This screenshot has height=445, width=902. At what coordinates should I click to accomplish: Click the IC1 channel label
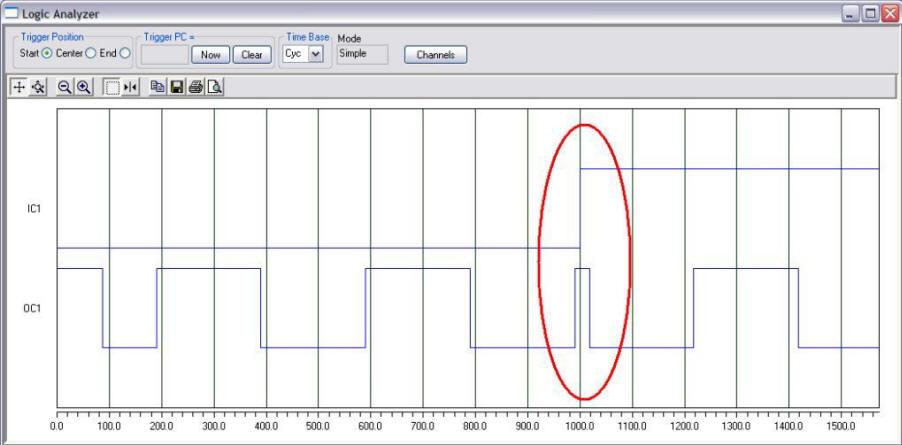[x=33, y=209]
